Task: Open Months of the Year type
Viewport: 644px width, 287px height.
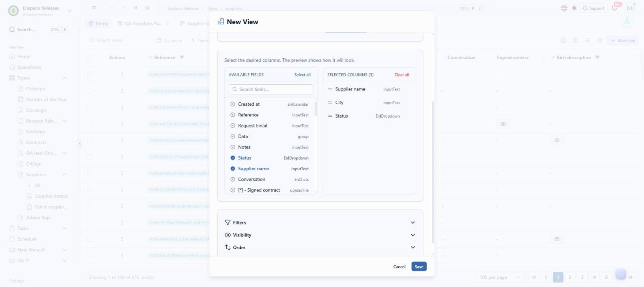Action: coord(46,100)
